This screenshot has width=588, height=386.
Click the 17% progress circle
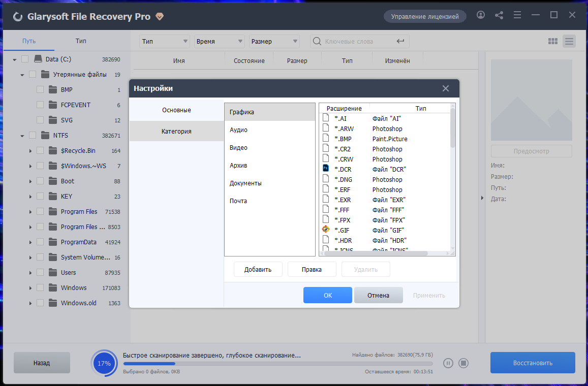104,363
